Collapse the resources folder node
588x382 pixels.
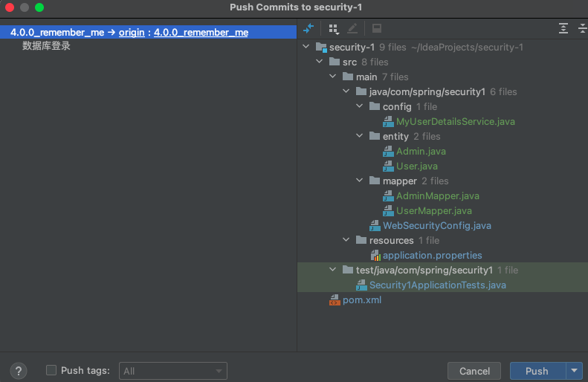click(346, 239)
